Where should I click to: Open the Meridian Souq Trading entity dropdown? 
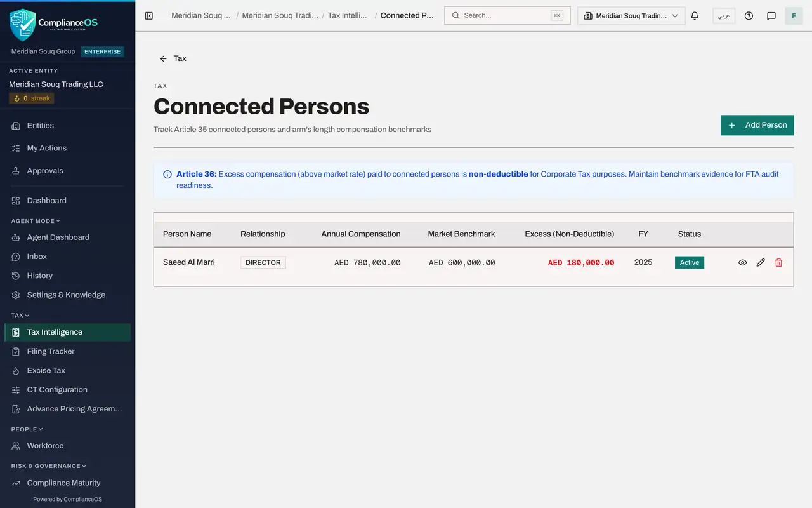pyautogui.click(x=631, y=16)
